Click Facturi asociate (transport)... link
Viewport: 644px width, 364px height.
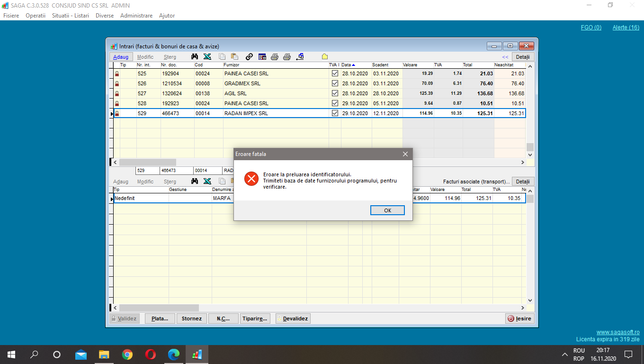click(x=476, y=182)
